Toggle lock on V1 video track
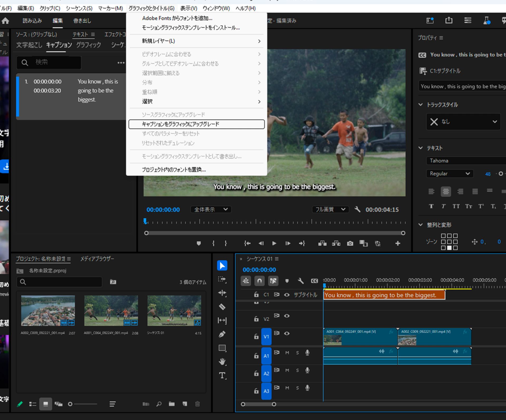The image size is (506, 420). 256,336
